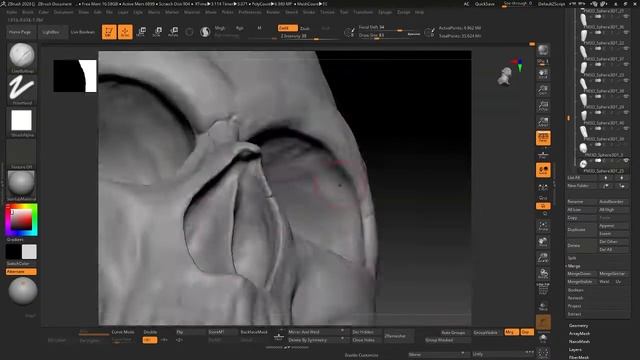Click the Rename subtool button
The width and height of the screenshot is (640, 360).
(581, 202)
